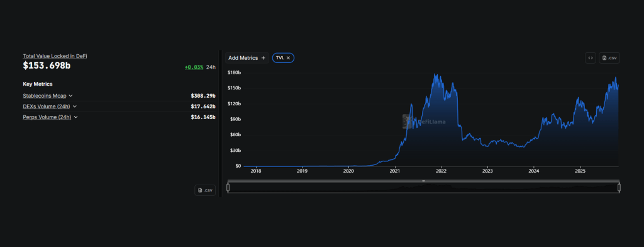Click the TVL chip label
This screenshot has width=644, height=247.
click(x=280, y=58)
